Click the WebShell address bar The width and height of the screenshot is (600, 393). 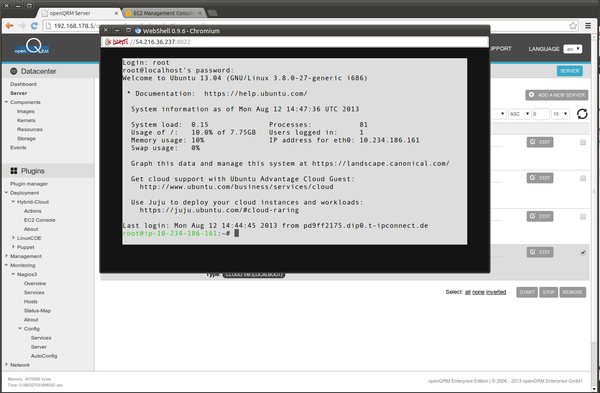point(295,42)
